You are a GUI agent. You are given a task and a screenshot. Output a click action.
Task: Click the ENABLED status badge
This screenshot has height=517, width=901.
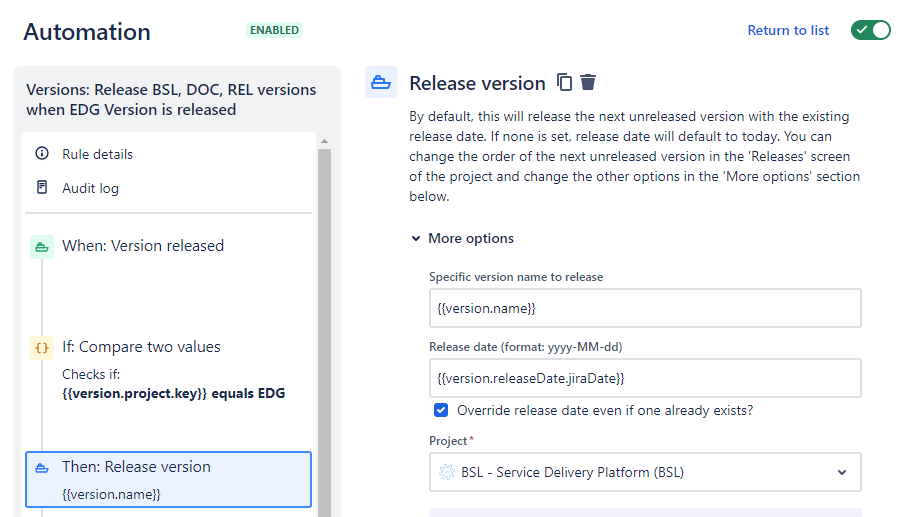[274, 30]
